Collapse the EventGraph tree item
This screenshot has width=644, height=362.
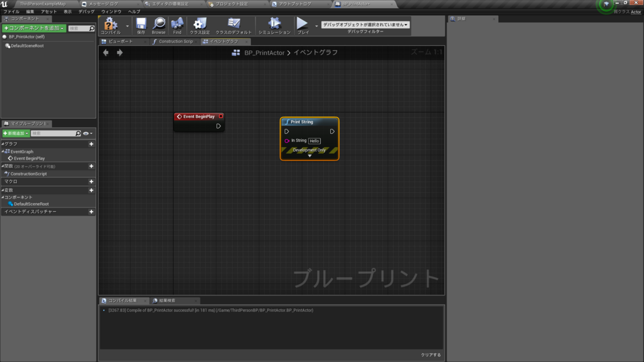pyautogui.click(x=3, y=151)
